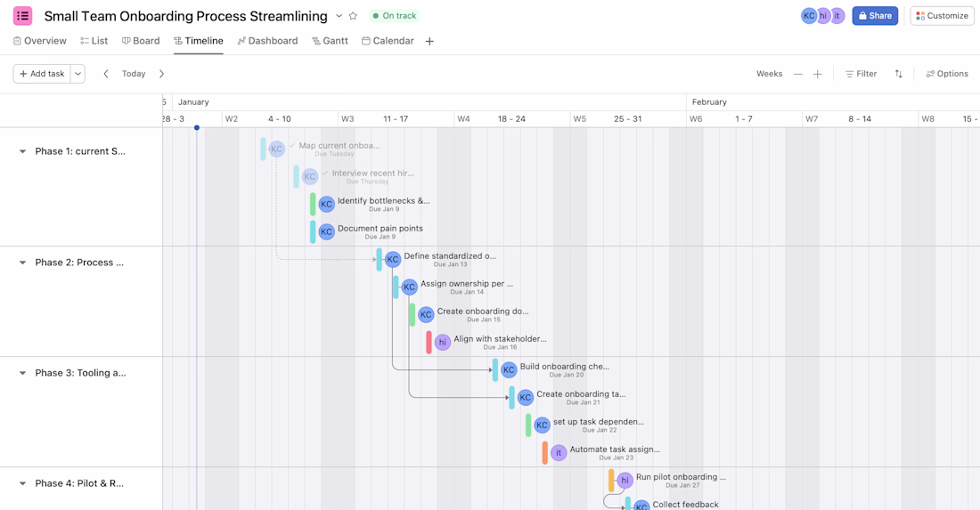The image size is (980, 510).
Task: Open Run pilot onboarding ... task
Action: pyautogui.click(x=681, y=477)
